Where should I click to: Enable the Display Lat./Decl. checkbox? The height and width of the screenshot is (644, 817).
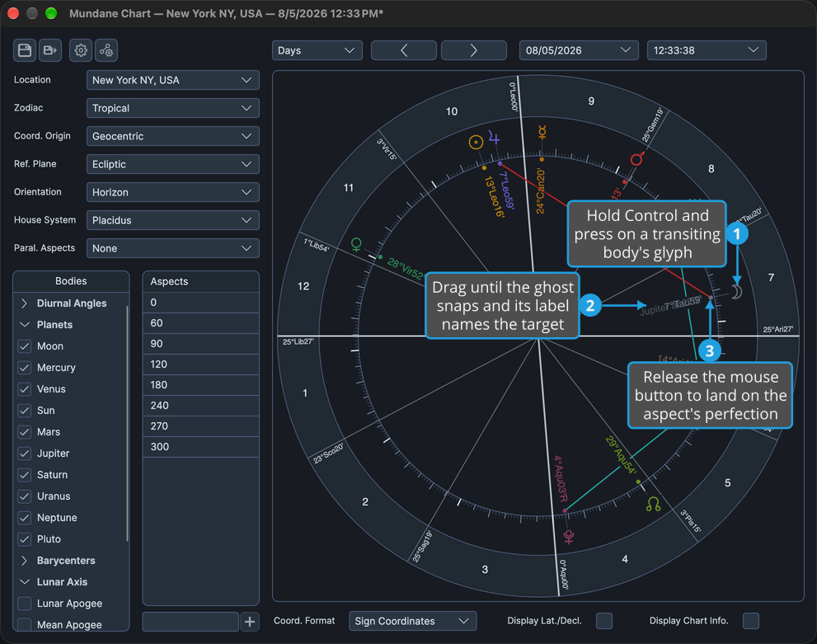604,621
